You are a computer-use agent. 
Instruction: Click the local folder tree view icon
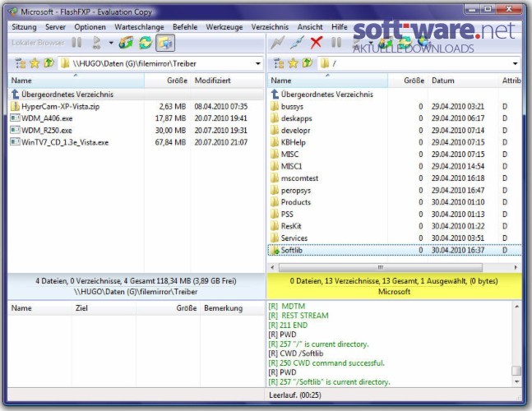coord(20,63)
